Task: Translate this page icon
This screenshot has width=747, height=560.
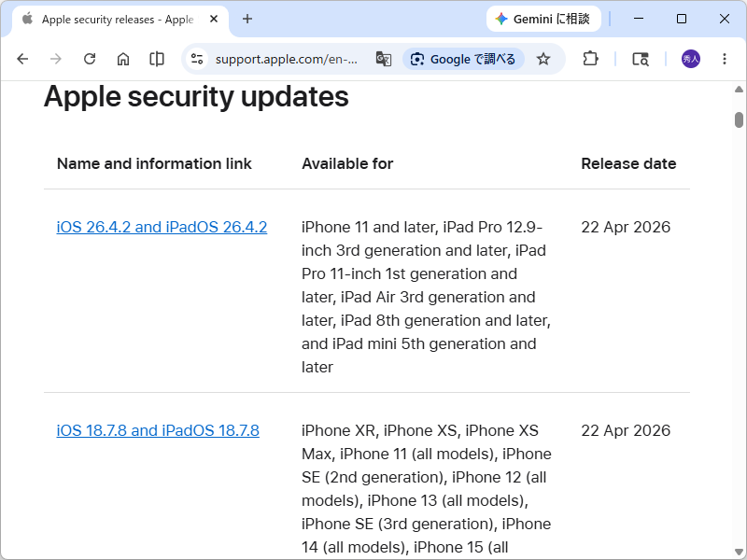Action: pyautogui.click(x=384, y=59)
